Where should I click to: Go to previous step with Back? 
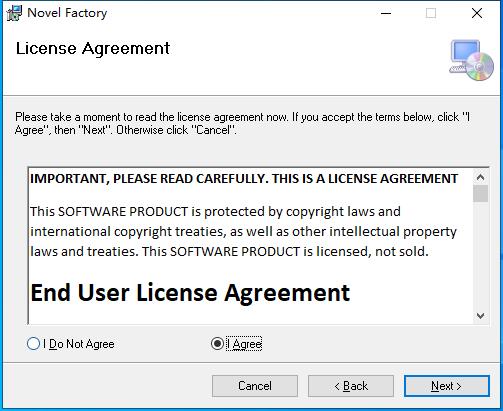(351, 386)
